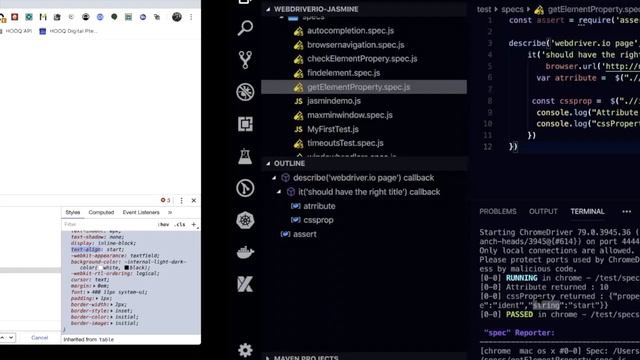Open DevTools three-dot customize menu

click(x=181, y=200)
